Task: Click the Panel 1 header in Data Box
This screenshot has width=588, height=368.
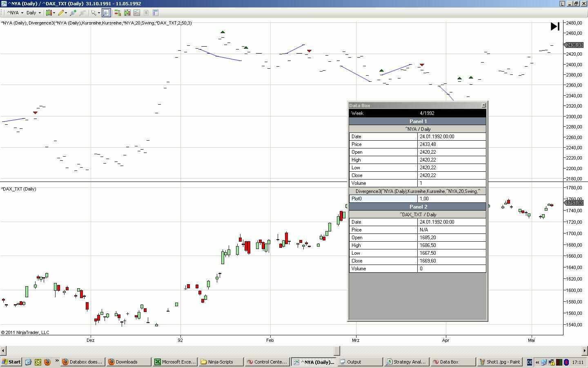Action: [x=418, y=121]
